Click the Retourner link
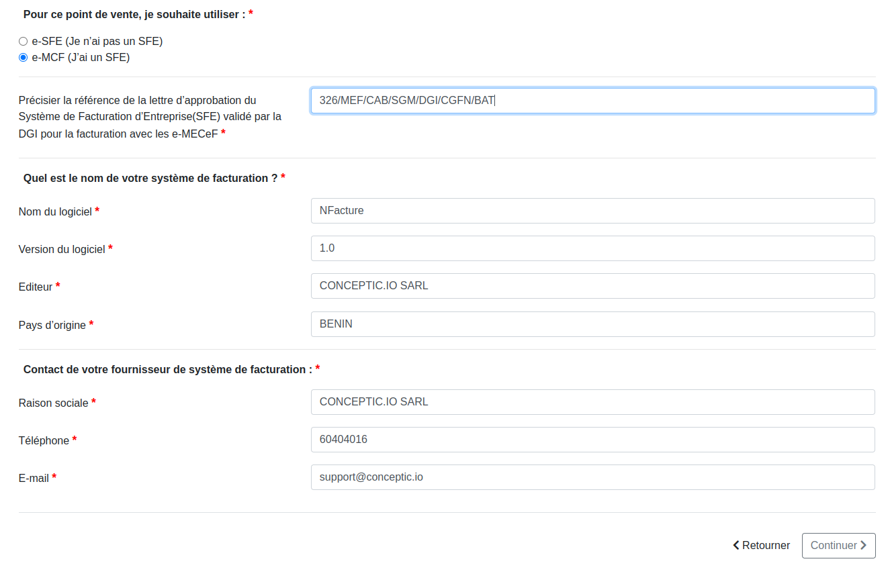This screenshot has height=588, width=892. 766,546
